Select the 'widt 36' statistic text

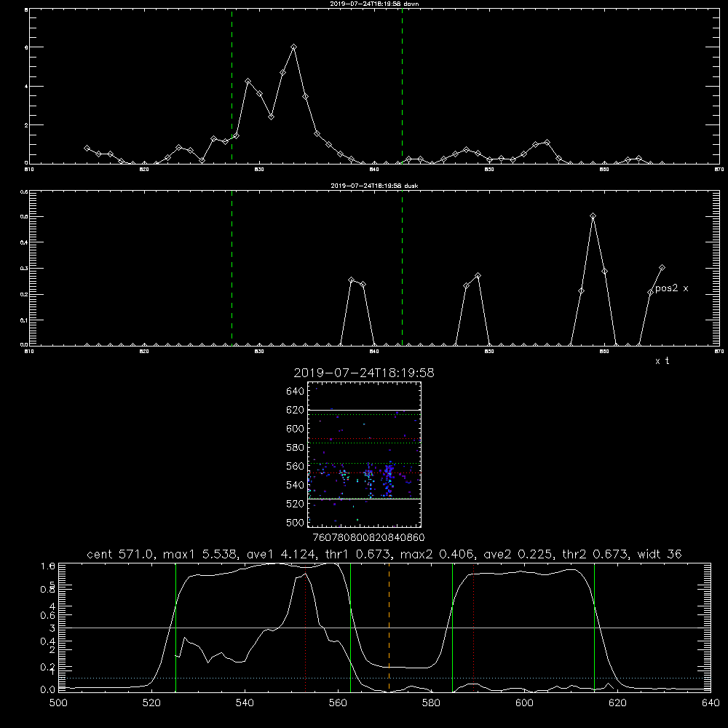pos(660,554)
